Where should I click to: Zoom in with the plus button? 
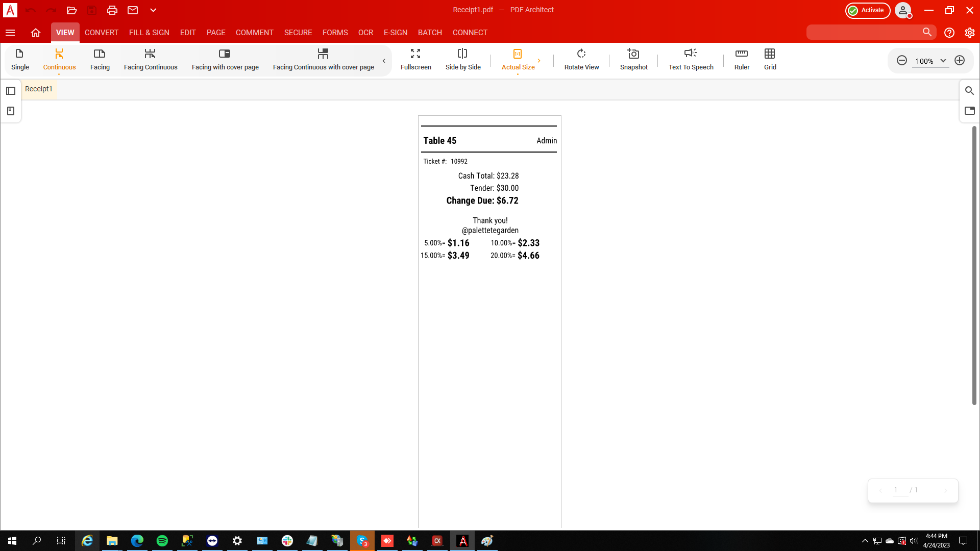960,61
